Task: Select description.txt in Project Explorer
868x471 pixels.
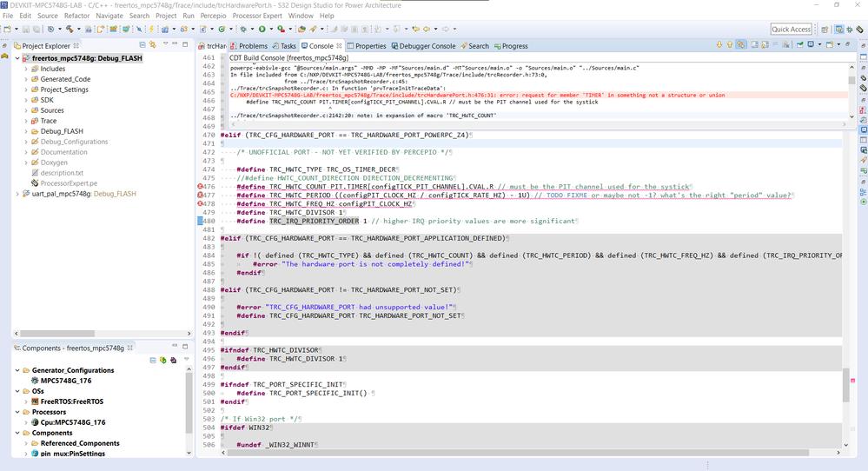Action: click(x=62, y=173)
